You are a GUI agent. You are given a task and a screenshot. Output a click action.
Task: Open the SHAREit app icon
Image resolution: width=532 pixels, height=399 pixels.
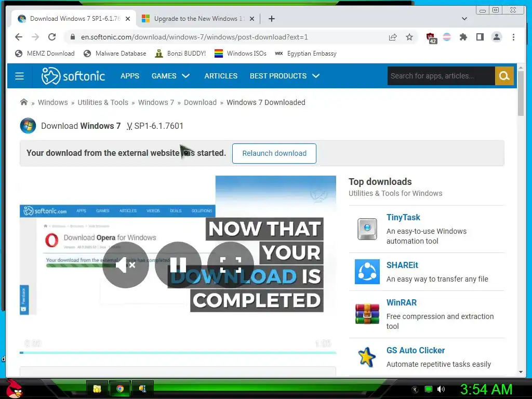pos(367,271)
